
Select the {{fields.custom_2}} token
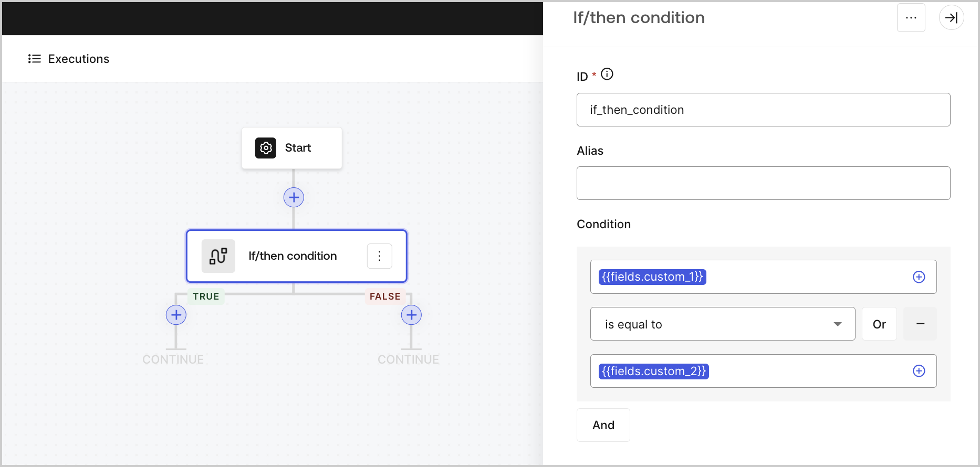[x=654, y=371]
